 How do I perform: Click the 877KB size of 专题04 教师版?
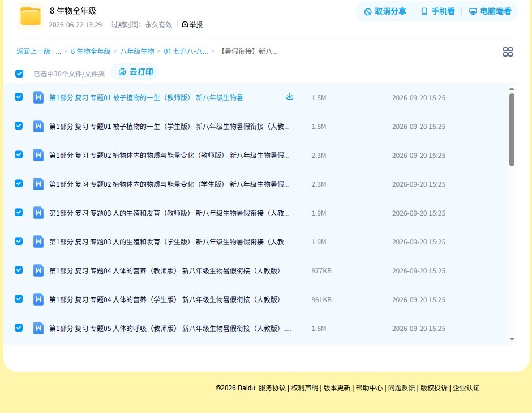(321, 270)
